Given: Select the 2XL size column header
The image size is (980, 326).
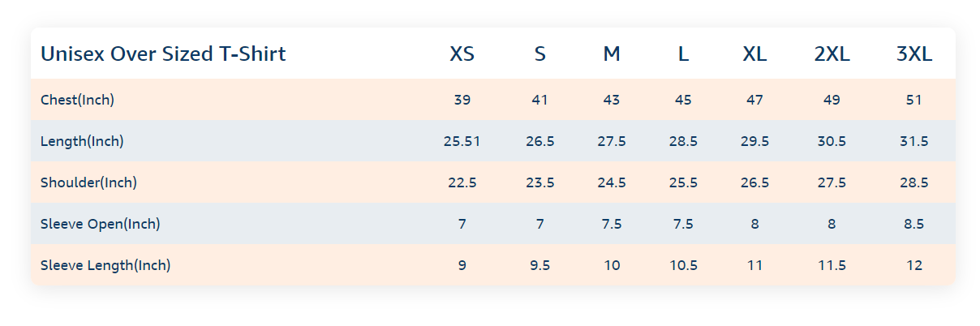Looking at the screenshot, I should pos(832,54).
